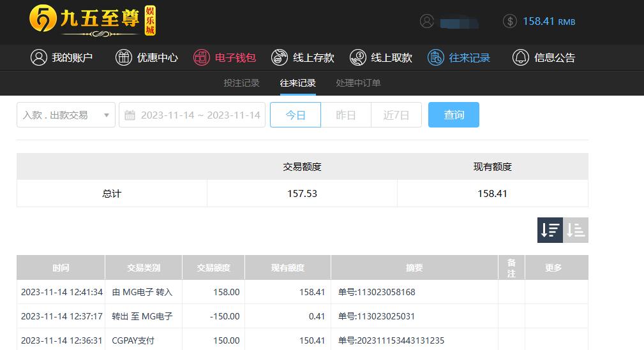This screenshot has height=350, width=644.
Task: Select the 今日 date filter
Action: tap(295, 115)
